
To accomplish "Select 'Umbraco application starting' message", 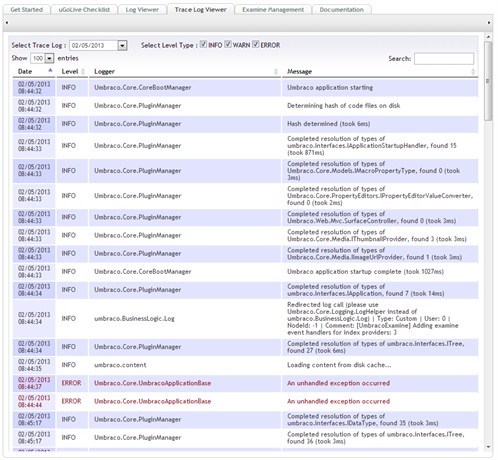I will point(330,88).
